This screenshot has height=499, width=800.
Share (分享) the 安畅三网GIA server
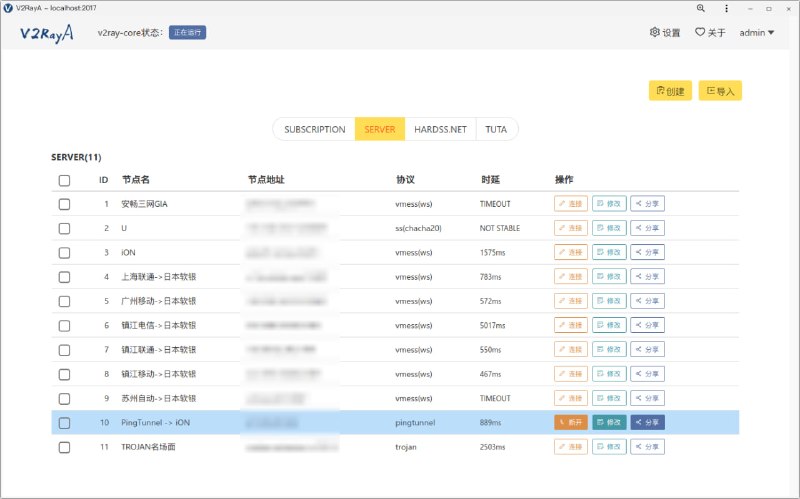pyautogui.click(x=647, y=204)
